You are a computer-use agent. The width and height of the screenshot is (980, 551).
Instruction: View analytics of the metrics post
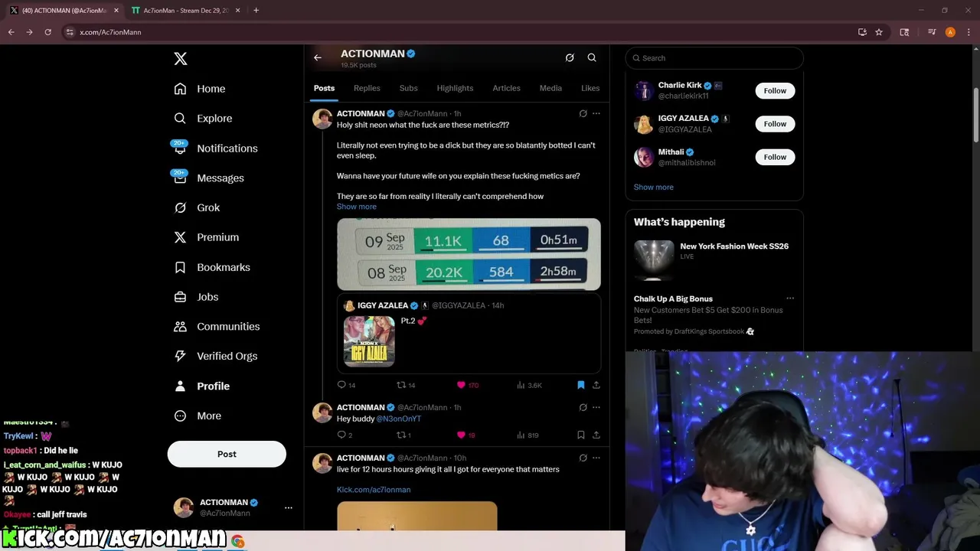tap(529, 385)
